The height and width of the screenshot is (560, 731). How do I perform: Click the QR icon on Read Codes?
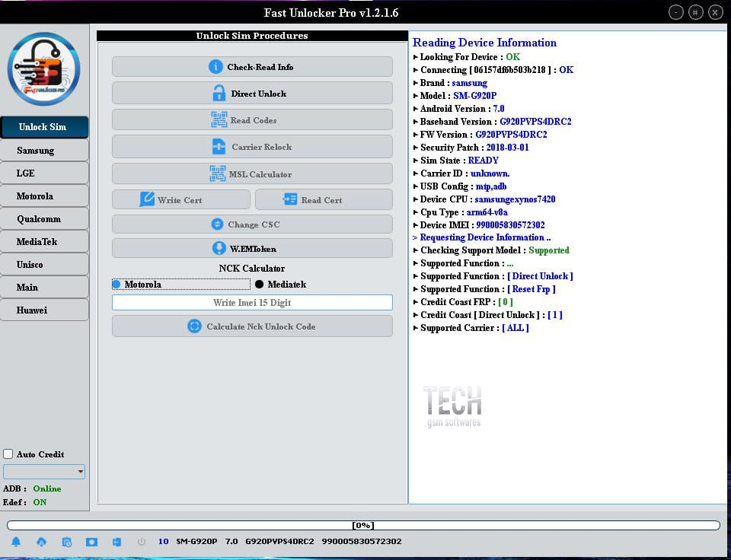[219, 119]
